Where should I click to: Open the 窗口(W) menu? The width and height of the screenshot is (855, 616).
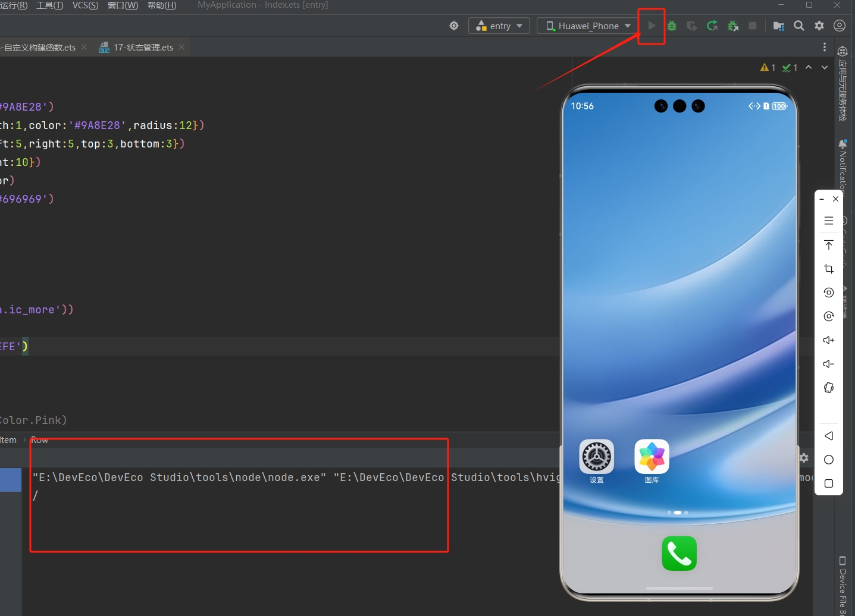123,5
